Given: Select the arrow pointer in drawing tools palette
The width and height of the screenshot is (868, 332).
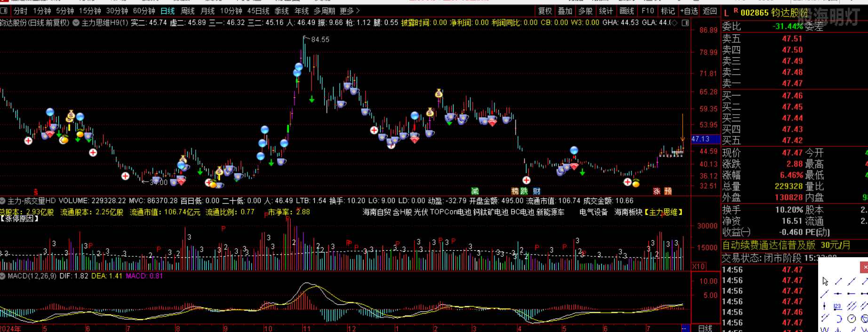Looking at the screenshot, I should click(x=825, y=281).
